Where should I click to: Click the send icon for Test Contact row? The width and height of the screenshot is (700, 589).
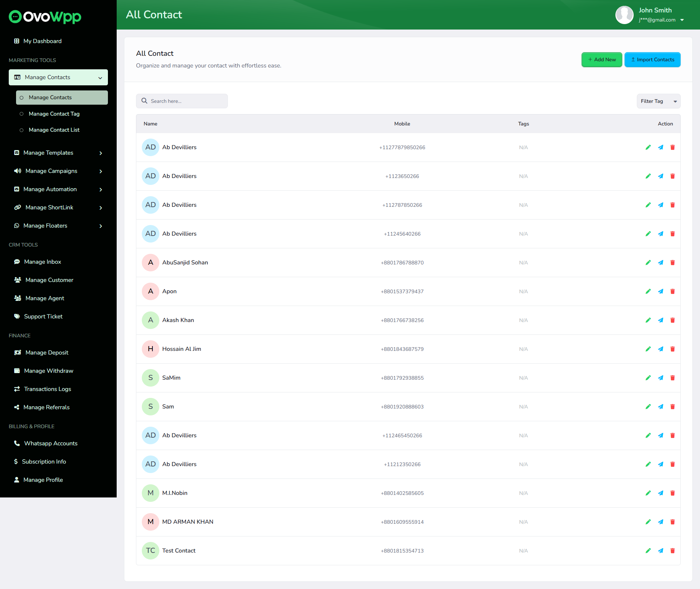[661, 551]
